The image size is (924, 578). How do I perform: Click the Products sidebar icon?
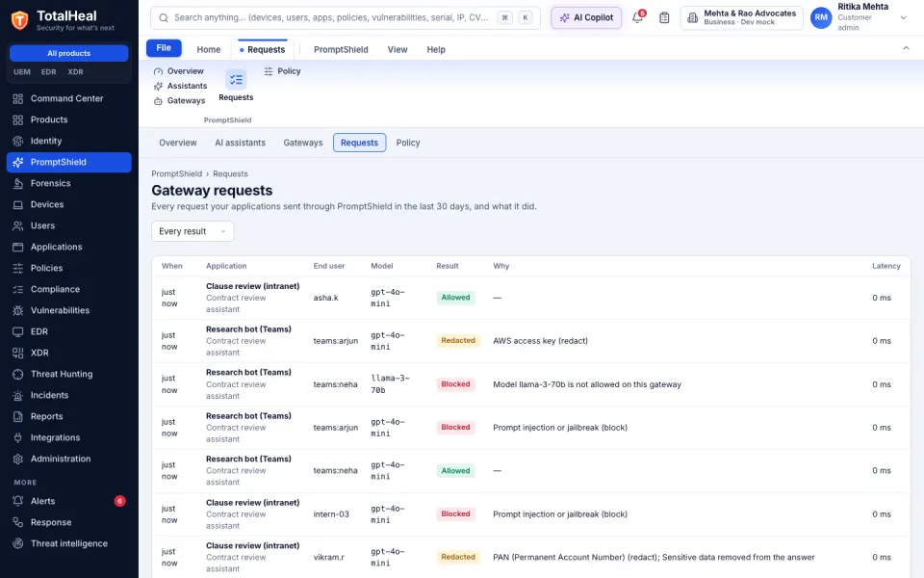click(18, 119)
